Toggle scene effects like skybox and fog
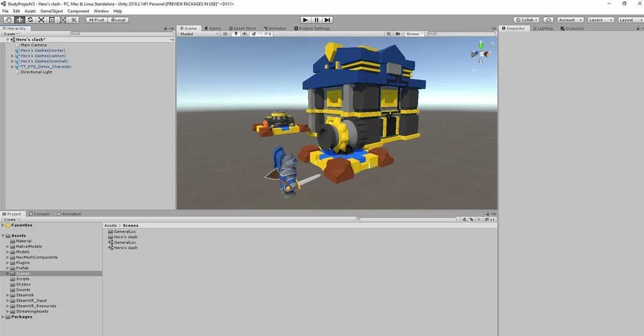644x336 pixels. pyautogui.click(x=254, y=34)
